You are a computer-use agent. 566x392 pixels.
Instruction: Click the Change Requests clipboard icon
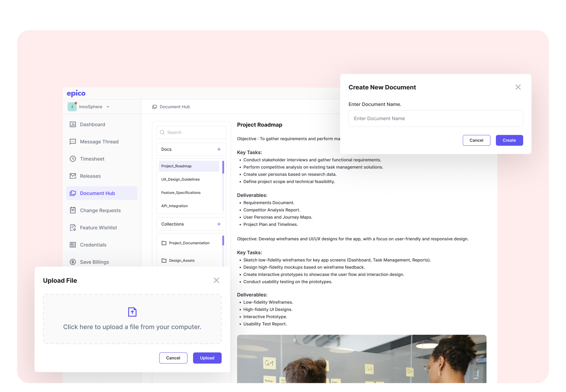tap(73, 210)
